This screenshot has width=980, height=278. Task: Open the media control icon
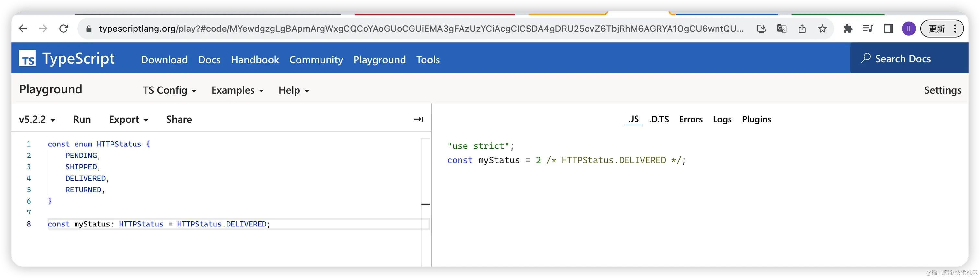click(868, 29)
